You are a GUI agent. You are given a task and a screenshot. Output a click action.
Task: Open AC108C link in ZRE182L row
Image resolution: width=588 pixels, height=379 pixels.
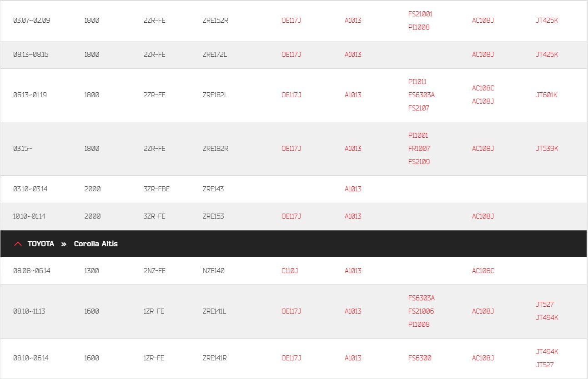(483, 88)
